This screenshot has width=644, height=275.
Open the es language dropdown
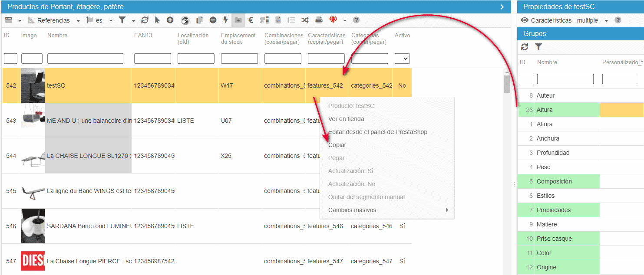[111, 20]
